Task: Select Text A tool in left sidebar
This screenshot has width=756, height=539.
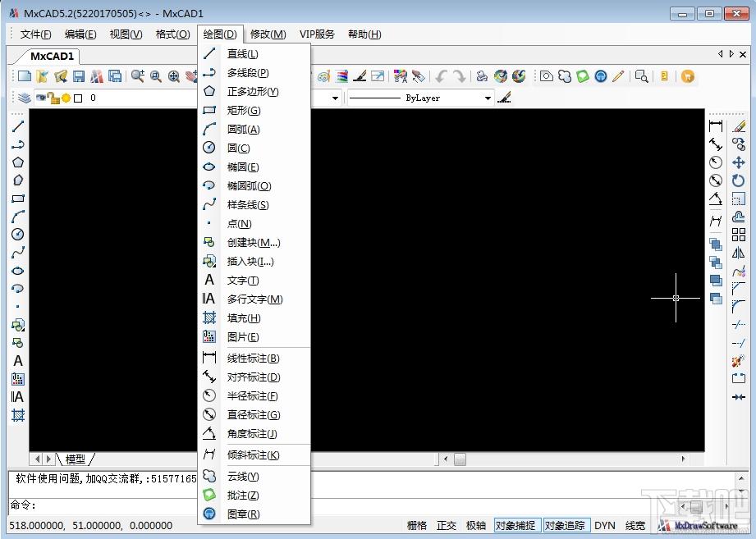Action: point(18,361)
